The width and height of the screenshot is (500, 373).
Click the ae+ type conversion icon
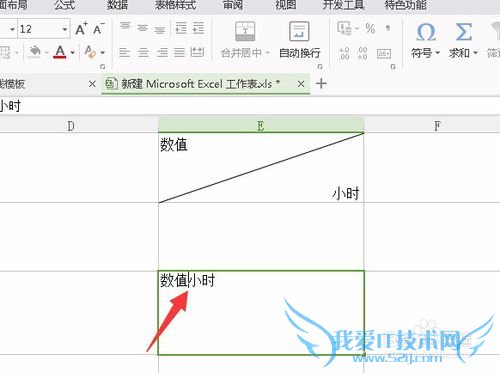pyautogui.click(x=384, y=53)
